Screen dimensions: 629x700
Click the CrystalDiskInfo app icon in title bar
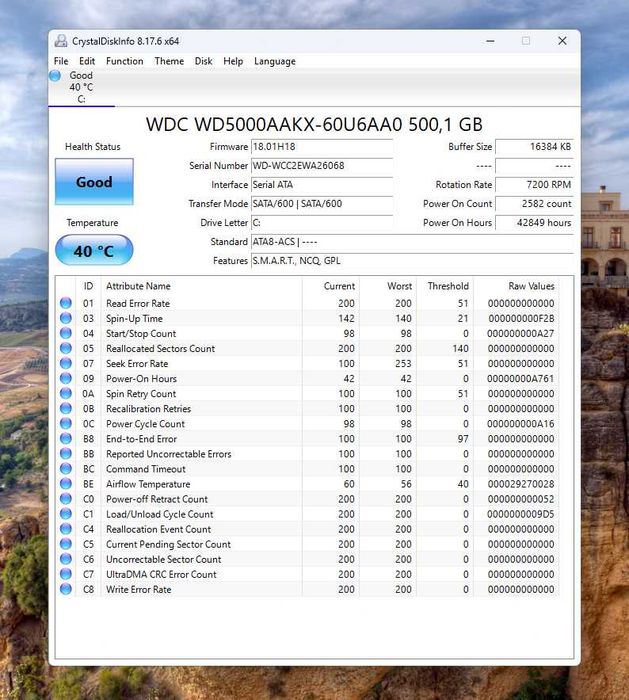(x=61, y=41)
